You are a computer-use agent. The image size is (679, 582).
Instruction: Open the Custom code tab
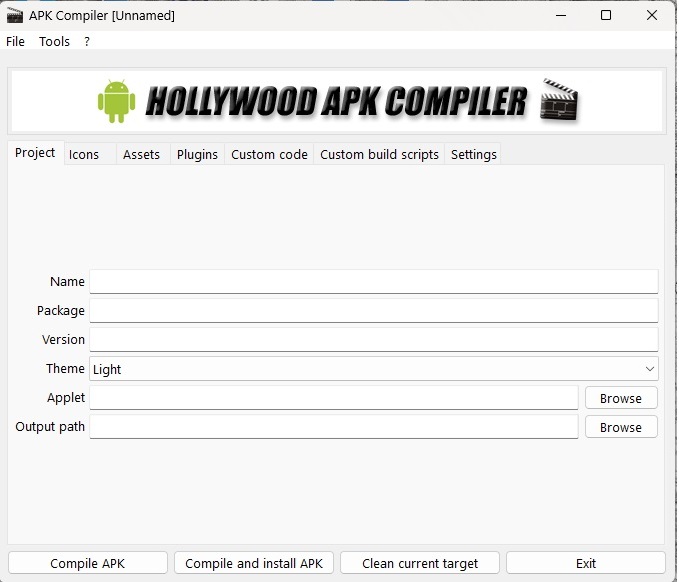269,155
